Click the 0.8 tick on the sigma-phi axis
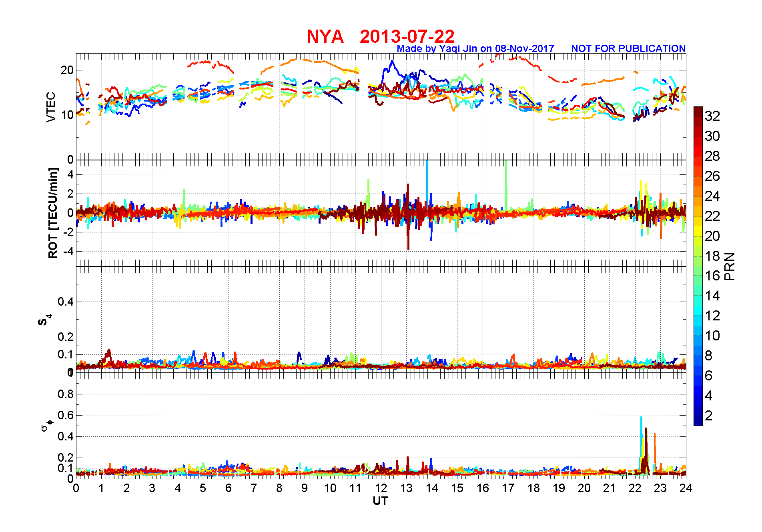This screenshot has height=532, width=762. 66,394
